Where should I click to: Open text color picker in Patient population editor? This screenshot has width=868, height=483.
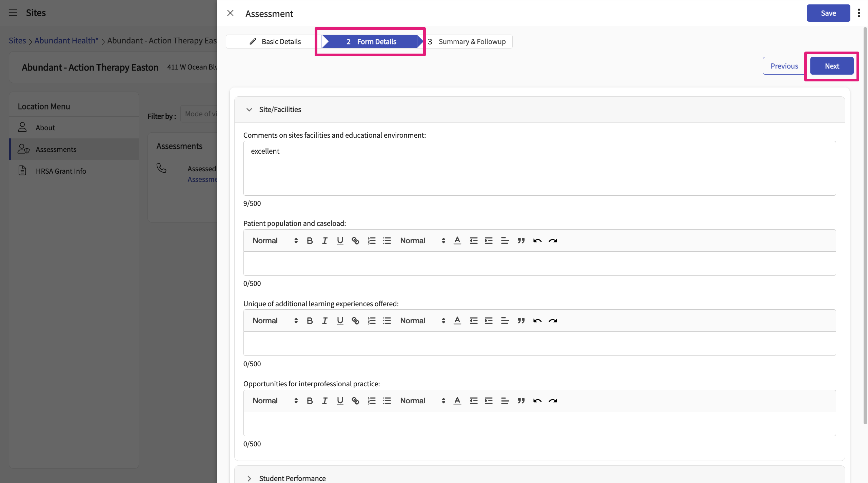coord(457,240)
